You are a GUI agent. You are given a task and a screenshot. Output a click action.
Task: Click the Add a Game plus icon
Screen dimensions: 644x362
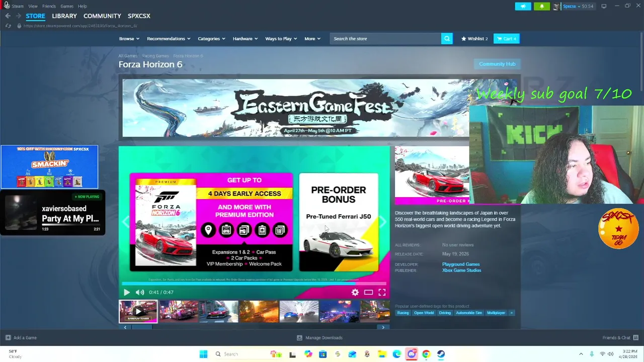pos(8,338)
